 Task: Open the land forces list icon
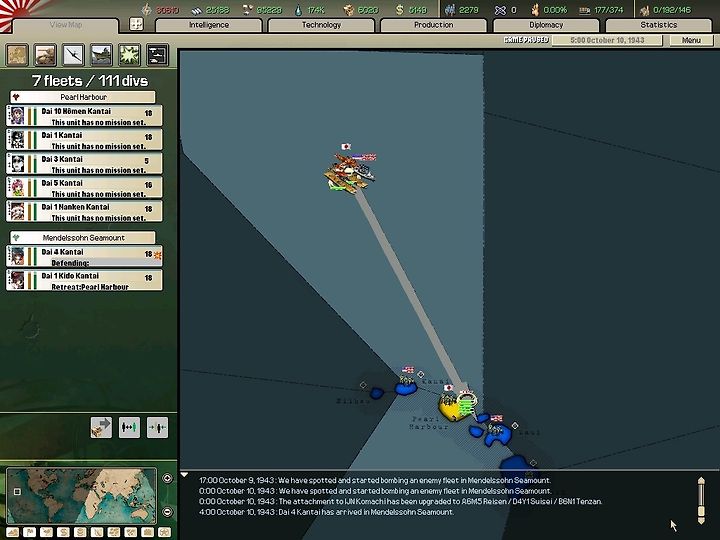(45, 55)
